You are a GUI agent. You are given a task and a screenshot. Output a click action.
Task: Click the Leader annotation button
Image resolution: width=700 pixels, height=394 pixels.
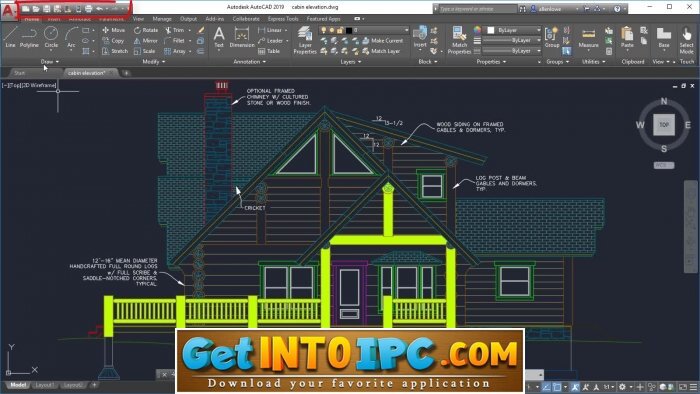(x=271, y=41)
